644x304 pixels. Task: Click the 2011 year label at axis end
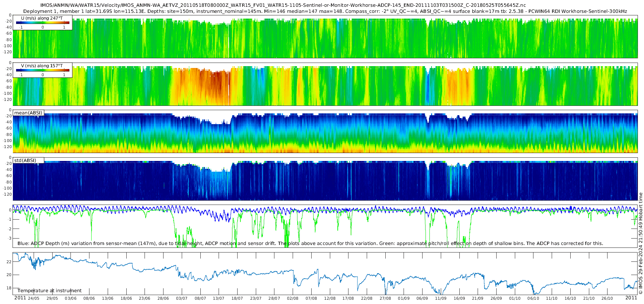point(631,298)
